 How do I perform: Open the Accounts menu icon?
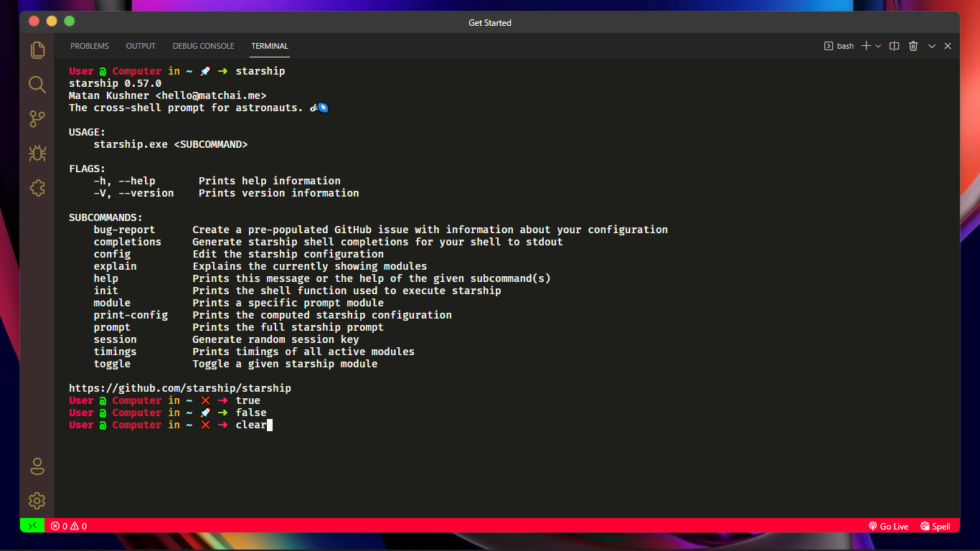(37, 466)
